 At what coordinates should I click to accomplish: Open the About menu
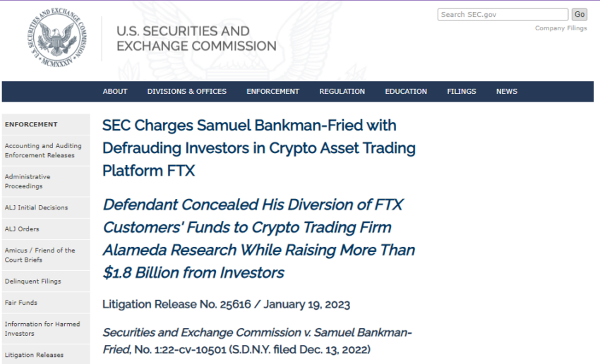pyautogui.click(x=115, y=92)
